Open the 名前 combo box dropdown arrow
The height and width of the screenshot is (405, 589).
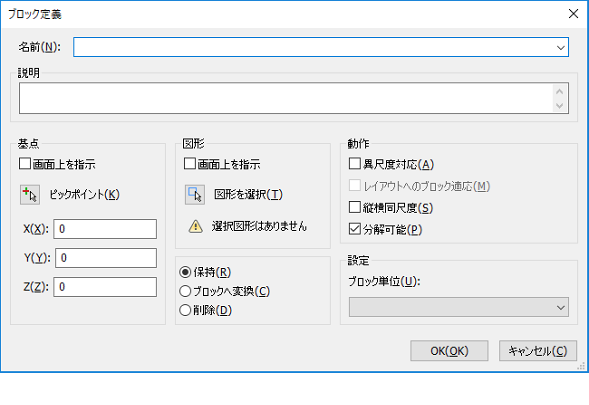coord(560,47)
